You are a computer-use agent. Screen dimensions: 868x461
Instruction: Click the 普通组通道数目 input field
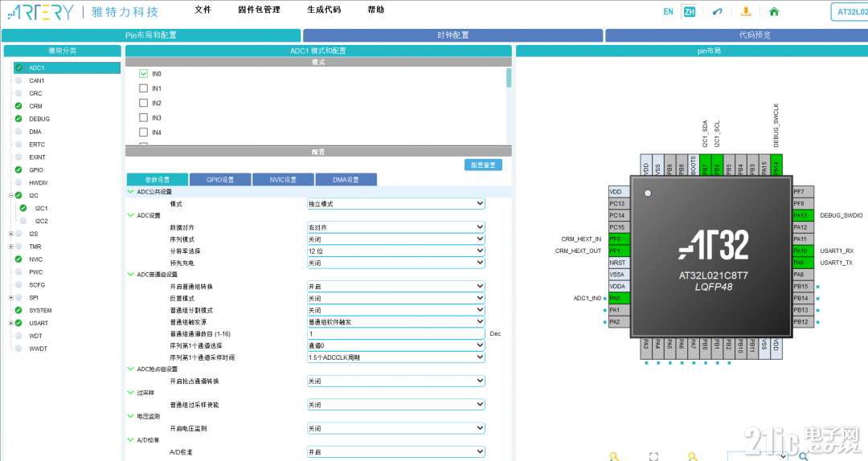[395, 334]
